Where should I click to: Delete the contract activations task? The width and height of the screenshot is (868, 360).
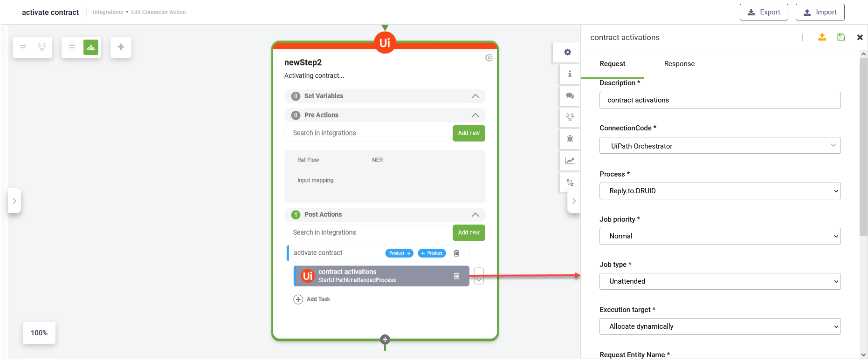pyautogui.click(x=456, y=276)
